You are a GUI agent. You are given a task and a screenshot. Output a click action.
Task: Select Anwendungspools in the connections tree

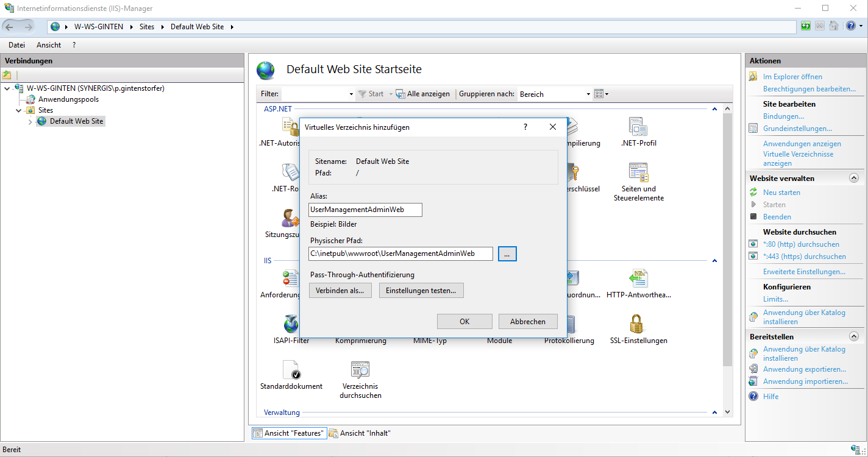click(68, 99)
